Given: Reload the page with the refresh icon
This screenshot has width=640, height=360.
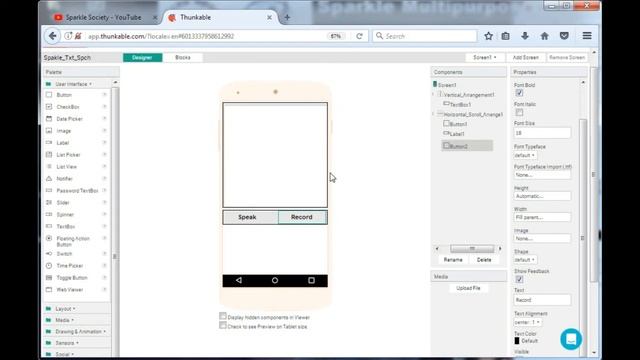Looking at the screenshot, I should (x=359, y=36).
